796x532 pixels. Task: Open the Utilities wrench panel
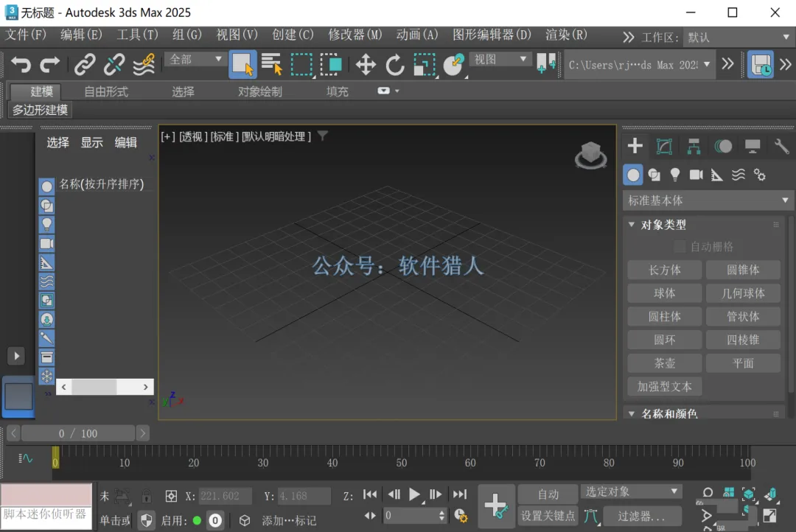click(x=782, y=146)
